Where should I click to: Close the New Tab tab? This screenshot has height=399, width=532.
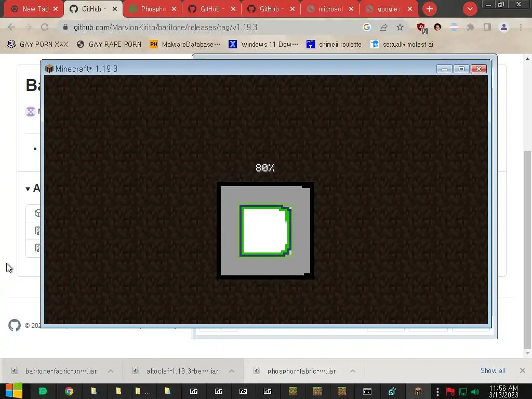tap(56, 9)
